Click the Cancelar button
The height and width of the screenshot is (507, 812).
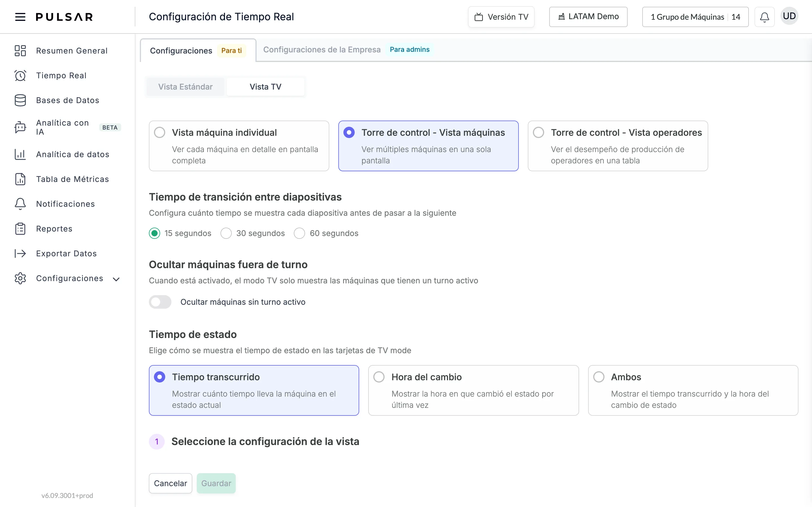pos(171,483)
